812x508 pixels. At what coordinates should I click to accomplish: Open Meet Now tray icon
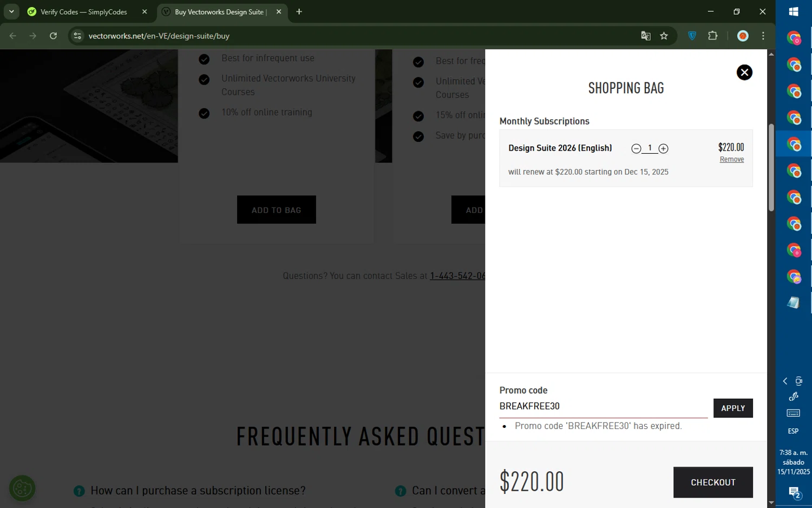click(799, 381)
